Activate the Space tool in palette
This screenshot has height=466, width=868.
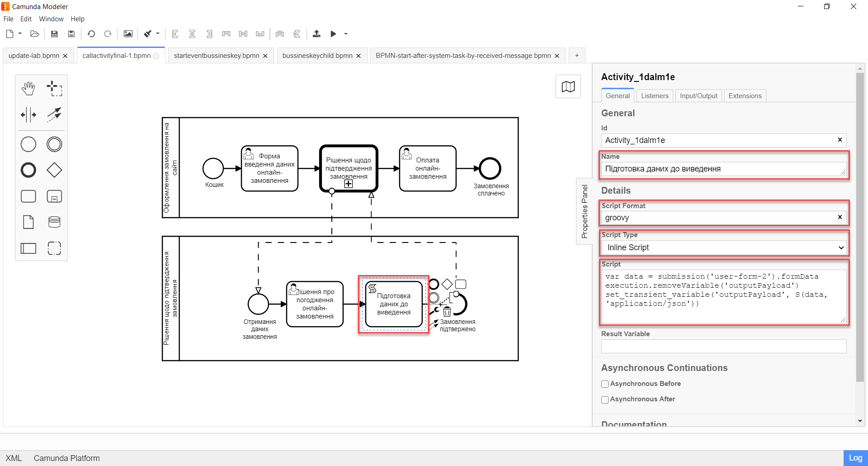[28, 114]
